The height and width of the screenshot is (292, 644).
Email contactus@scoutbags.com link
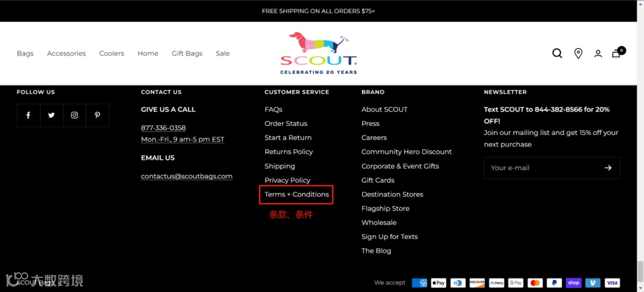pyautogui.click(x=187, y=176)
